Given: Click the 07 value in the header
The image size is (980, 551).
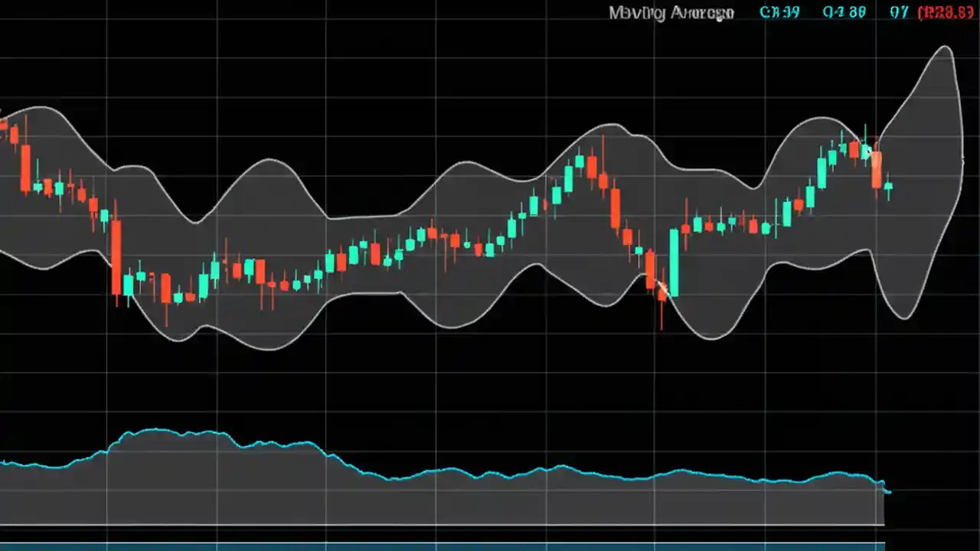Looking at the screenshot, I should tap(899, 12).
